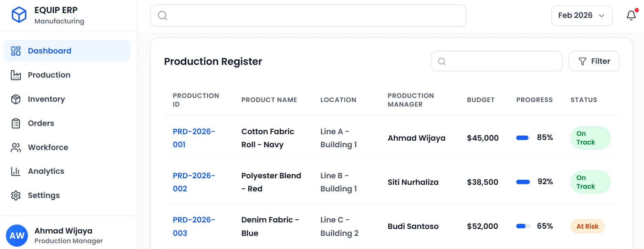The image size is (644, 249).
Task: Focus the global search field at top
Action: pyautogui.click(x=308, y=16)
